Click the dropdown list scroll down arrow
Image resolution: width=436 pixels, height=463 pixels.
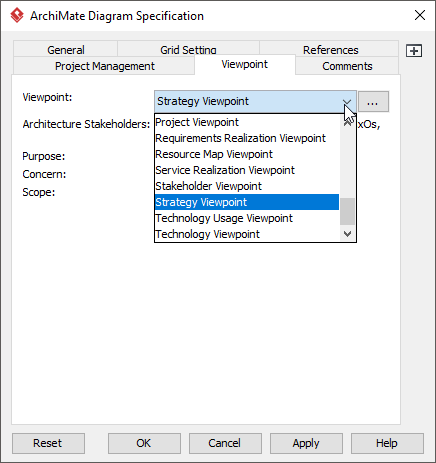[x=347, y=234]
